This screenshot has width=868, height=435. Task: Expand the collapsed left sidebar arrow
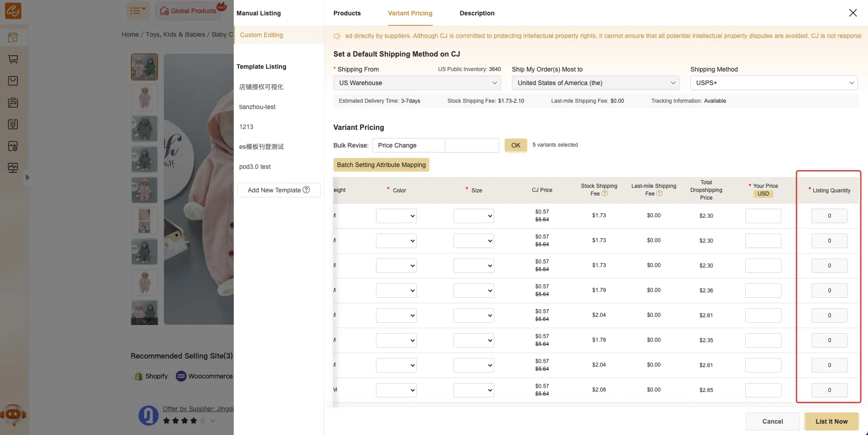click(x=27, y=177)
